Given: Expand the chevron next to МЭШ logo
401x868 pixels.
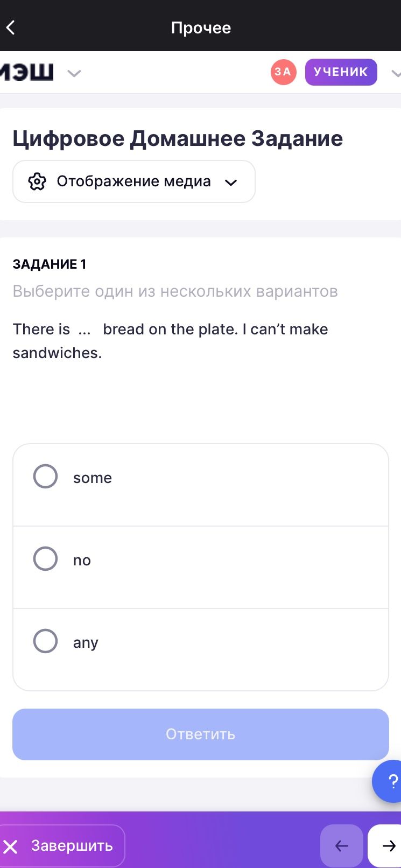Looking at the screenshot, I should [74, 73].
